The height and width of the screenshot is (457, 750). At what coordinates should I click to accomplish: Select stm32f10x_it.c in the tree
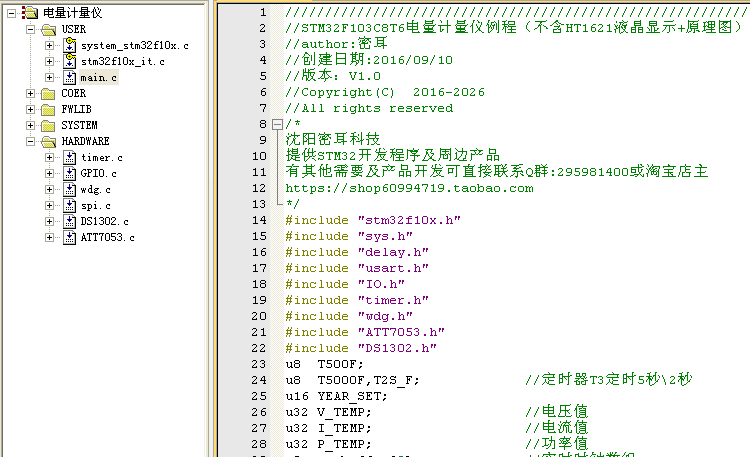[123, 62]
